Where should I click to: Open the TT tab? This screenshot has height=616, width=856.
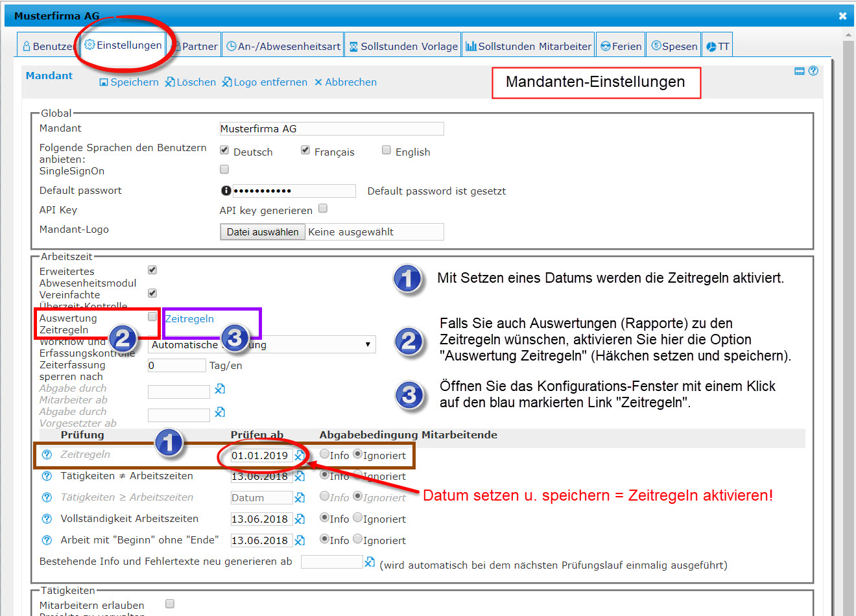717,46
